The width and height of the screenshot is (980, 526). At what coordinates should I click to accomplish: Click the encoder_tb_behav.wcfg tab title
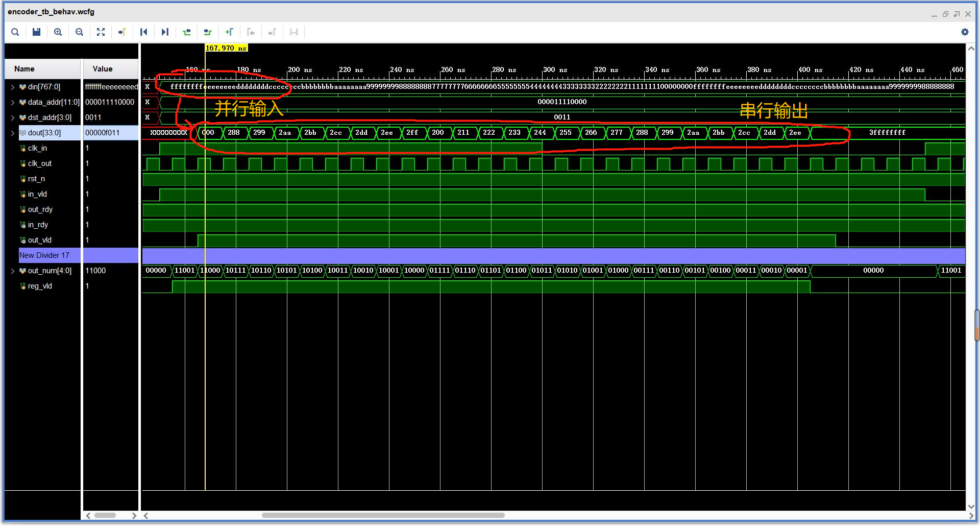51,12
